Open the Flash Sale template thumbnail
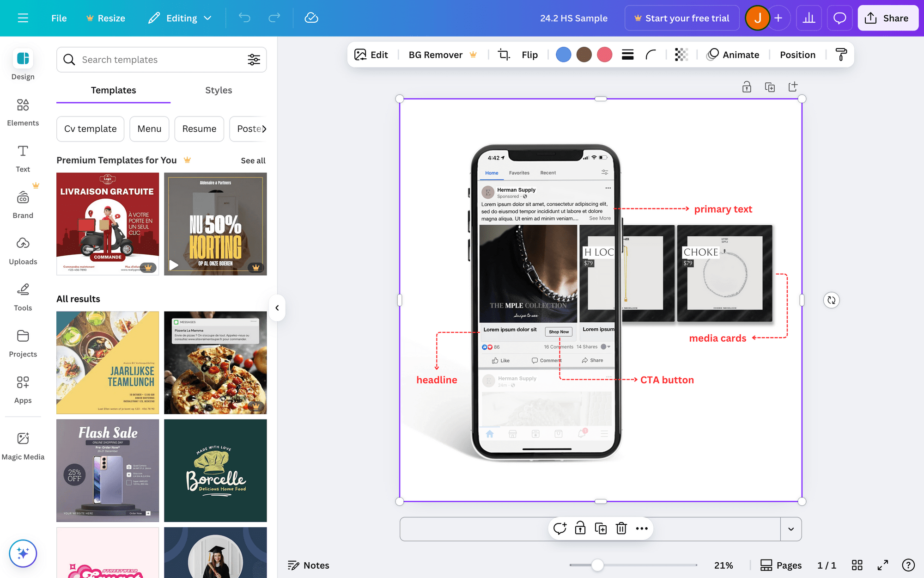This screenshot has height=578, width=924. (108, 470)
